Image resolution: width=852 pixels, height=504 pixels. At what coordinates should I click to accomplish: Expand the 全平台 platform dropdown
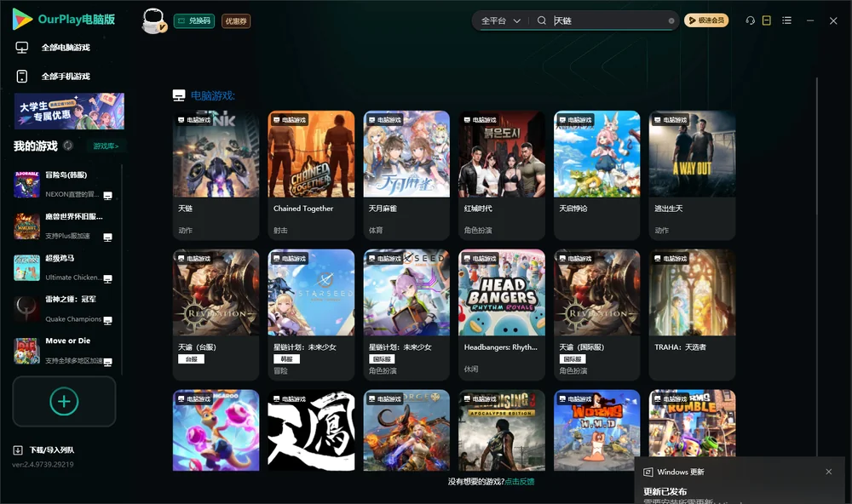coord(500,20)
